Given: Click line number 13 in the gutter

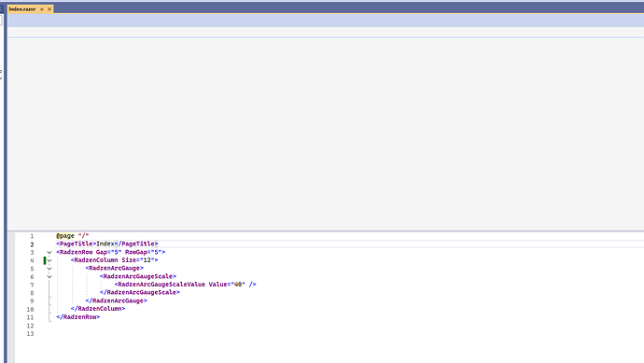Looking at the screenshot, I should [30, 334].
